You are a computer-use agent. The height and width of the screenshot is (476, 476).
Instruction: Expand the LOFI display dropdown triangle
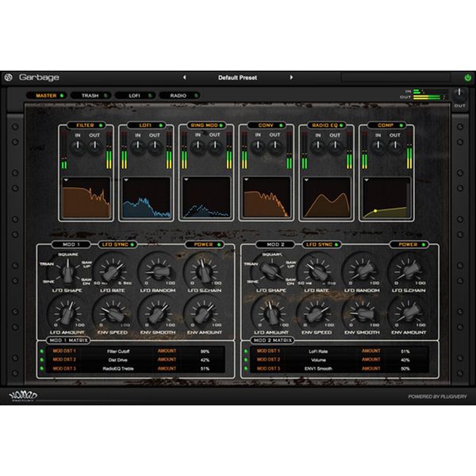pyautogui.click(x=126, y=180)
